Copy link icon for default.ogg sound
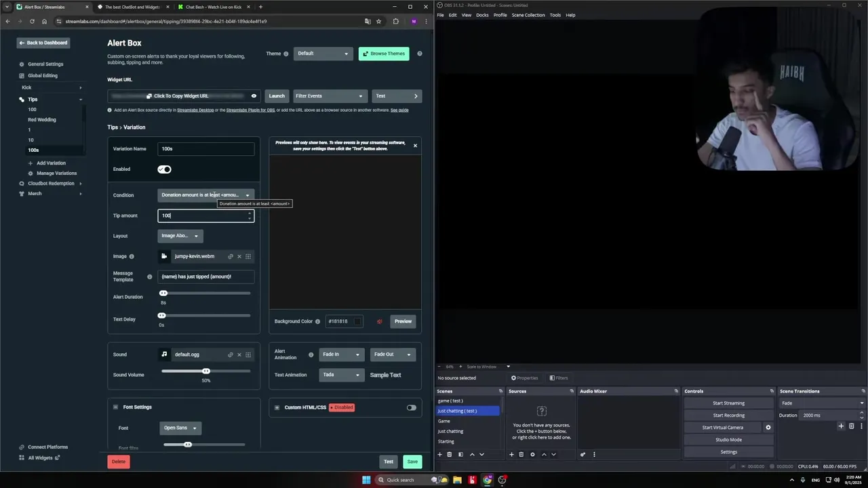 tap(231, 354)
